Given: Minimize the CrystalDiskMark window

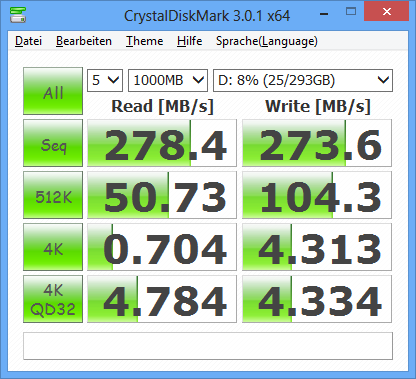Looking at the screenshot, I should coord(324,13).
